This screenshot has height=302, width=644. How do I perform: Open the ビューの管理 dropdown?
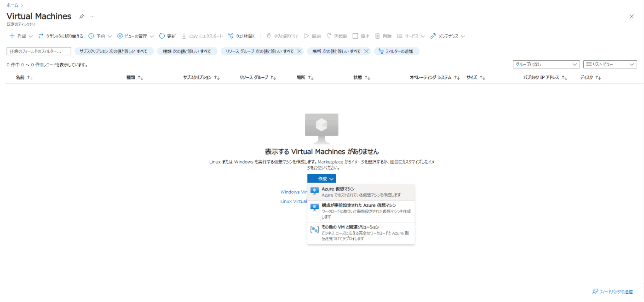pos(136,36)
